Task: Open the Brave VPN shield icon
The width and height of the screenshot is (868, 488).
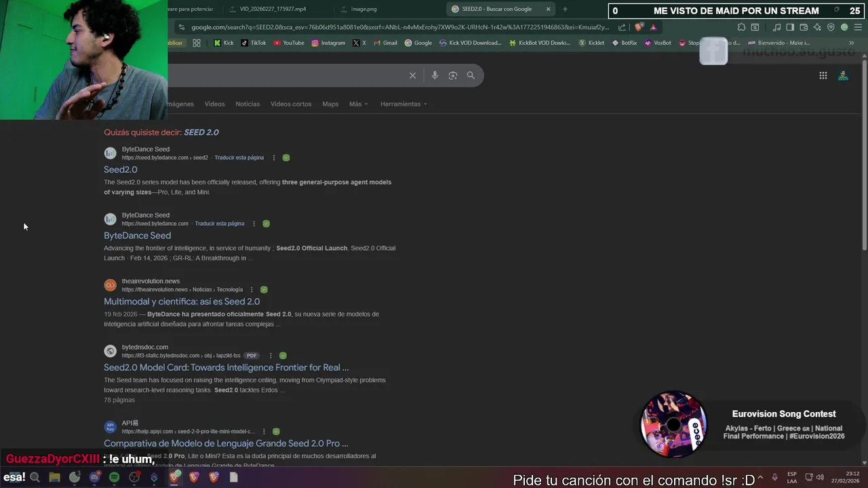Action: click(x=831, y=27)
